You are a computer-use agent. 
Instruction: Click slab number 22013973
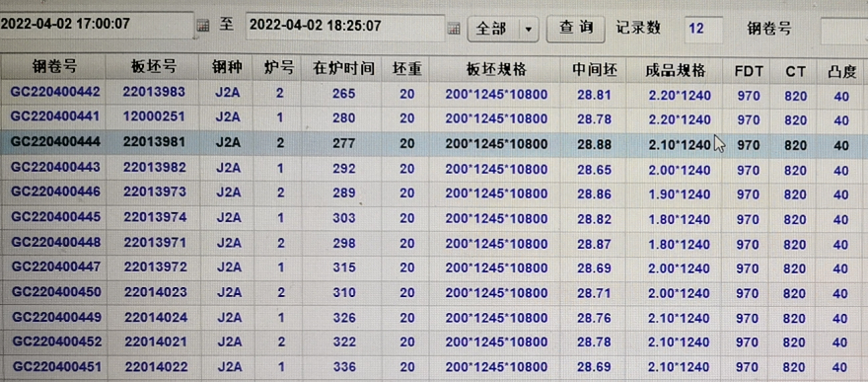pos(155,192)
